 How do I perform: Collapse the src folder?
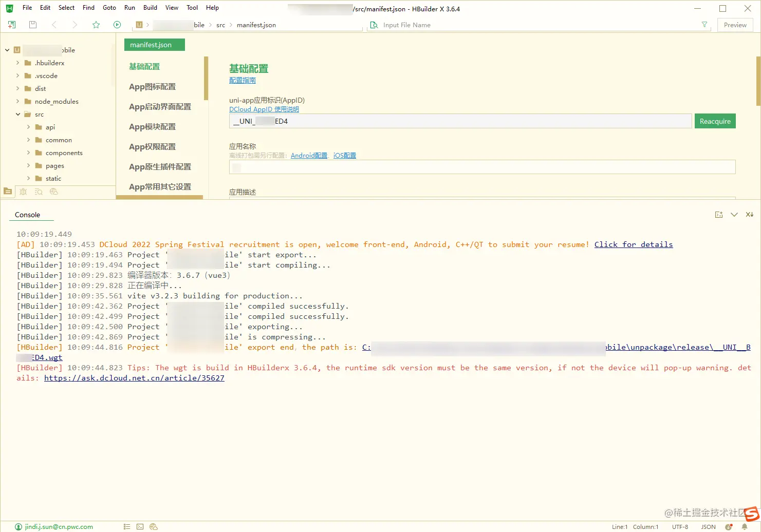[18, 114]
